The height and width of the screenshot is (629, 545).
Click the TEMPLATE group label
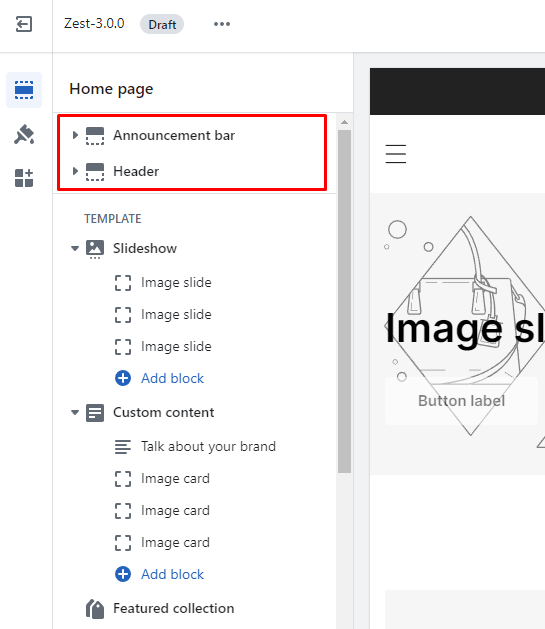click(113, 219)
